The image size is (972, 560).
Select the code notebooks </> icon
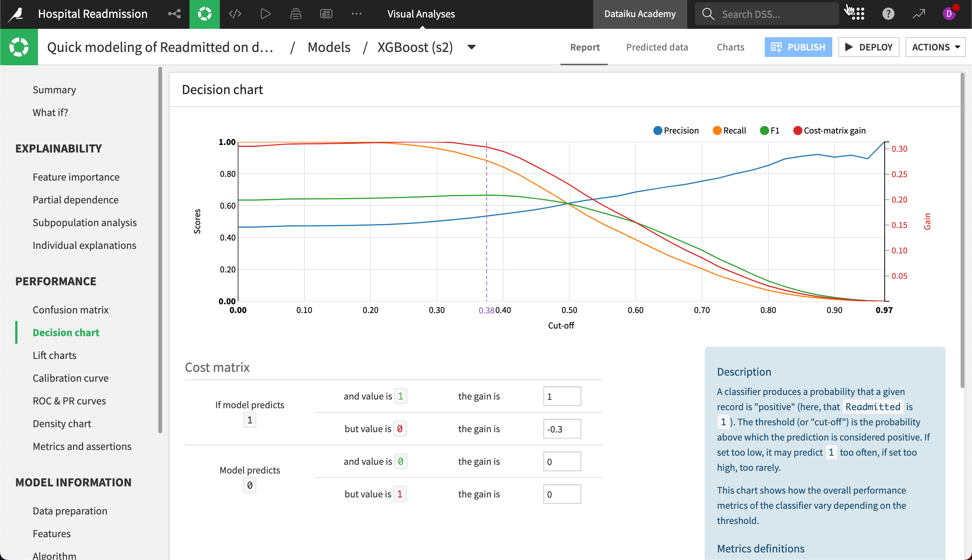pos(235,14)
